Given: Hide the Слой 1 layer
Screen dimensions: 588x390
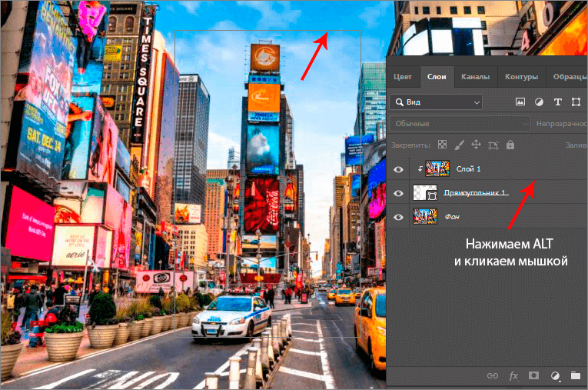Looking at the screenshot, I should coord(398,168).
